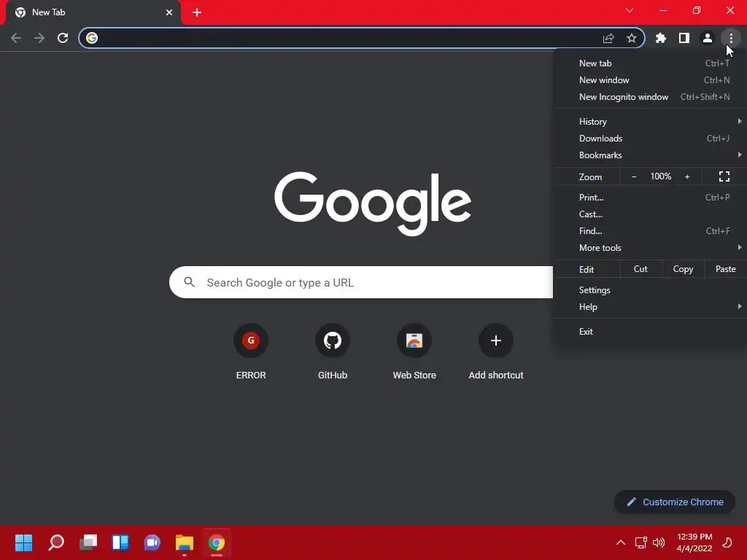Click the Chrome icon on taskbar

click(216, 542)
